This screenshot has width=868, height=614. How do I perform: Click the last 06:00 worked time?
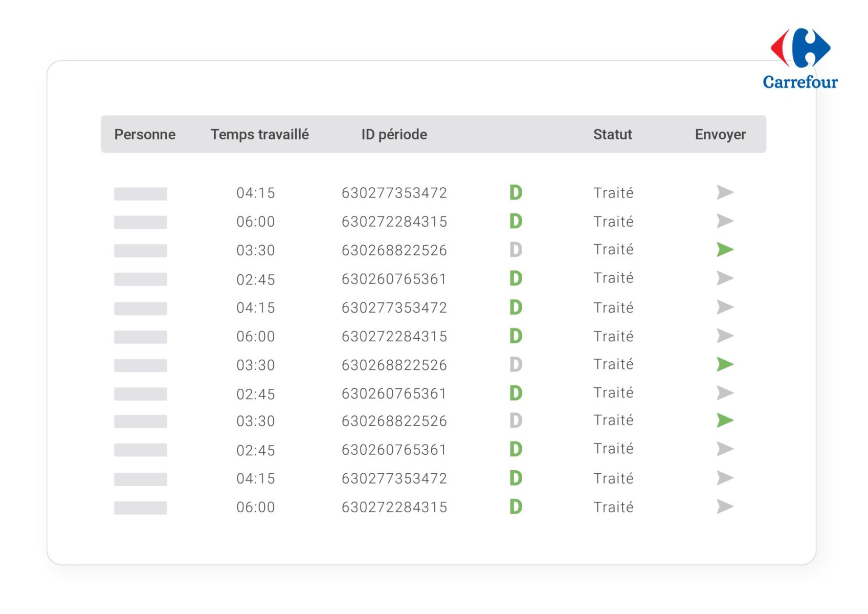point(256,507)
